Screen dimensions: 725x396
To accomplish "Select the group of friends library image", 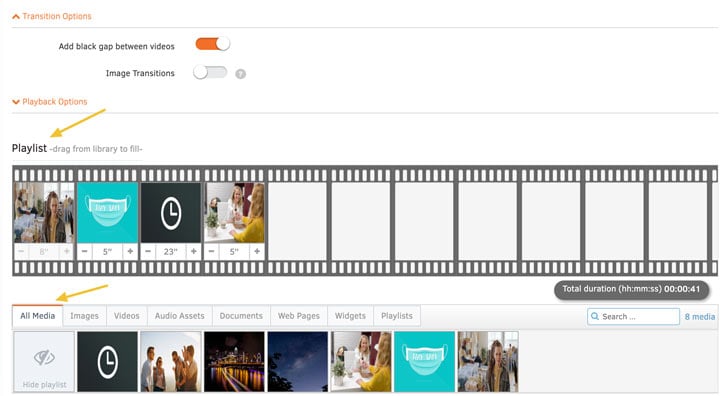I will click(x=171, y=361).
